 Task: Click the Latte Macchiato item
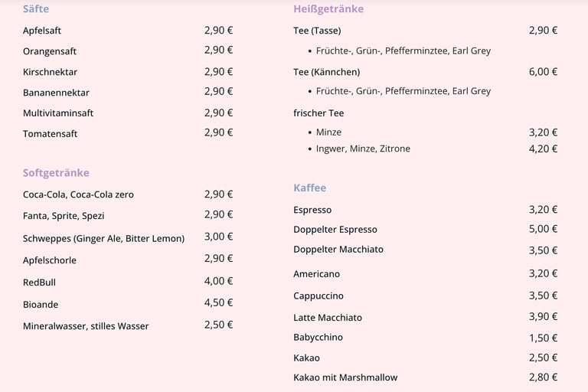pos(328,317)
